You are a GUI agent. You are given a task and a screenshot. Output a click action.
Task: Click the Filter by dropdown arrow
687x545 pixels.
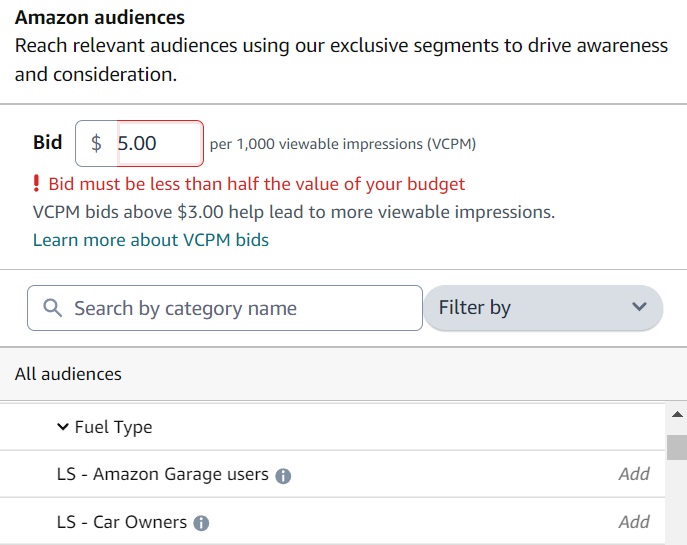coord(640,307)
